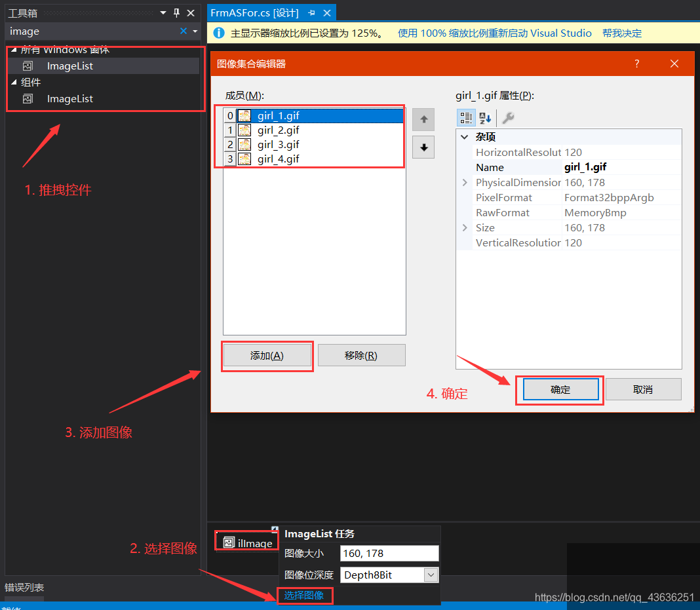Click the choose images link
The image size is (700, 610).
coord(304,596)
